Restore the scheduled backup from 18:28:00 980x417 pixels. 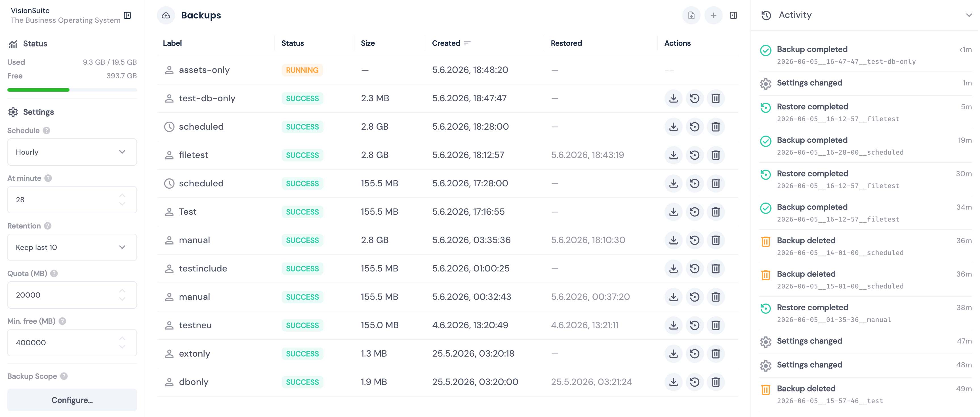coord(695,127)
